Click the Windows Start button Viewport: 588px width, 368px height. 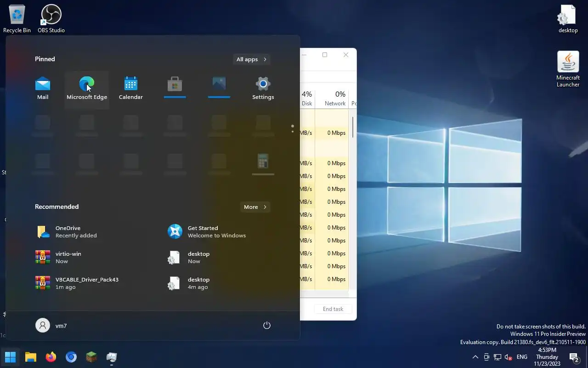(x=10, y=357)
